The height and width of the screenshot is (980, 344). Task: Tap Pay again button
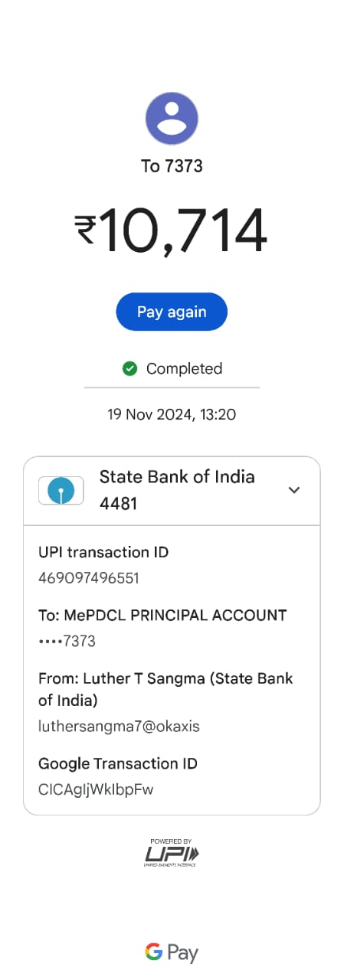[x=172, y=312]
